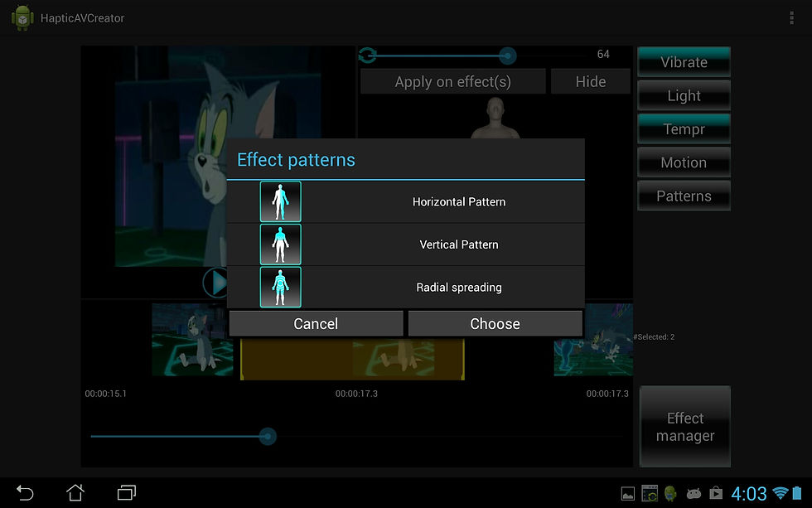Click the Tom cat video preview
The image size is (812, 508).
pos(218,155)
